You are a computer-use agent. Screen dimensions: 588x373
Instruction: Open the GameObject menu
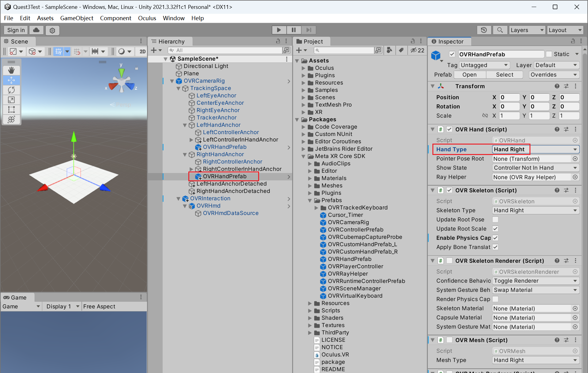coord(77,18)
